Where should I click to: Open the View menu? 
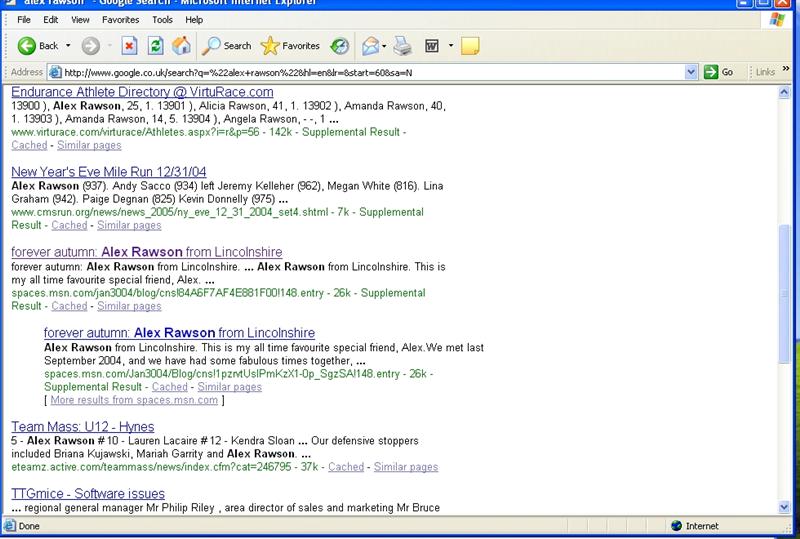(80, 20)
